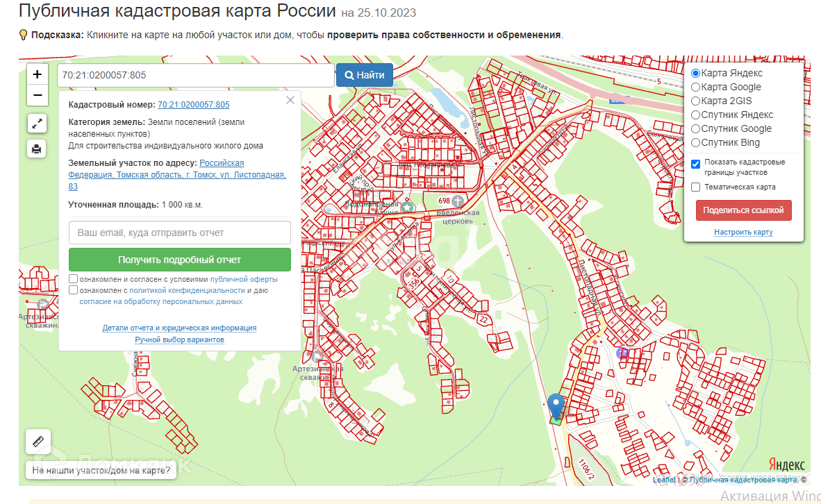Accept the privacy policy checkbox
Viewport: 821px width, 504px height.
pos(74,290)
